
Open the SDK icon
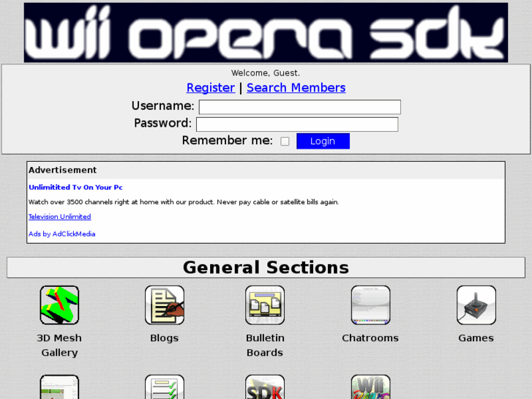pyautogui.click(x=265, y=387)
